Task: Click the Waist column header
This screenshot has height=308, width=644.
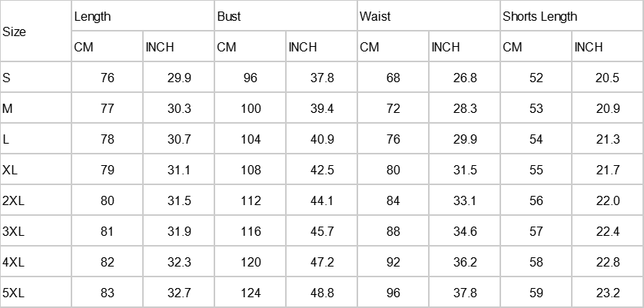Action: [x=429, y=16]
